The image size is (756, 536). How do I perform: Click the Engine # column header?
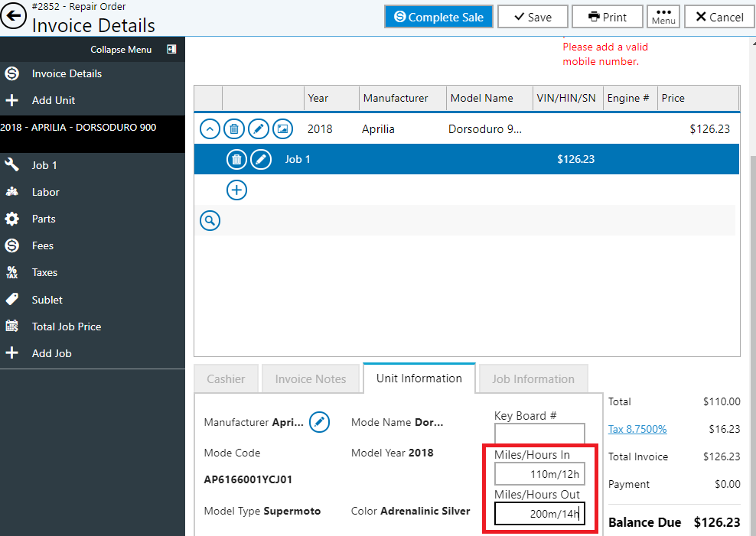coord(631,98)
